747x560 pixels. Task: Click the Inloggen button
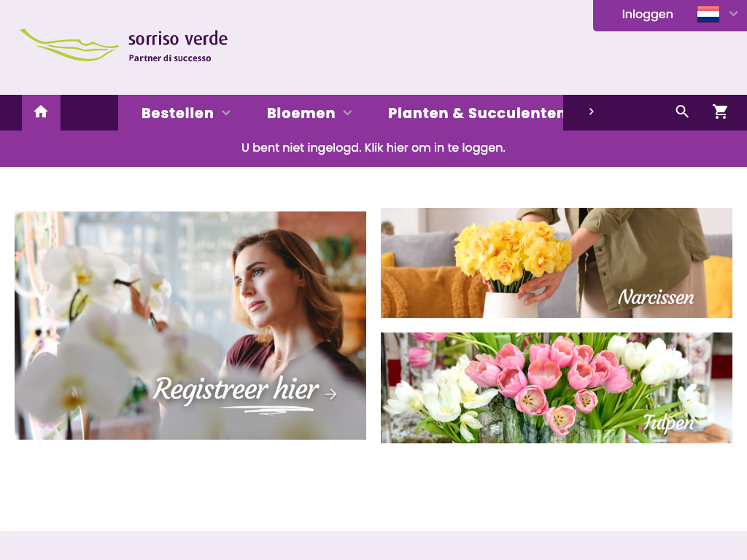(647, 15)
